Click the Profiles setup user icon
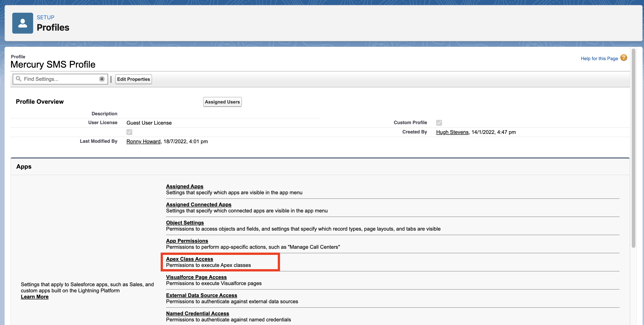This screenshot has width=644, height=325. (22, 23)
